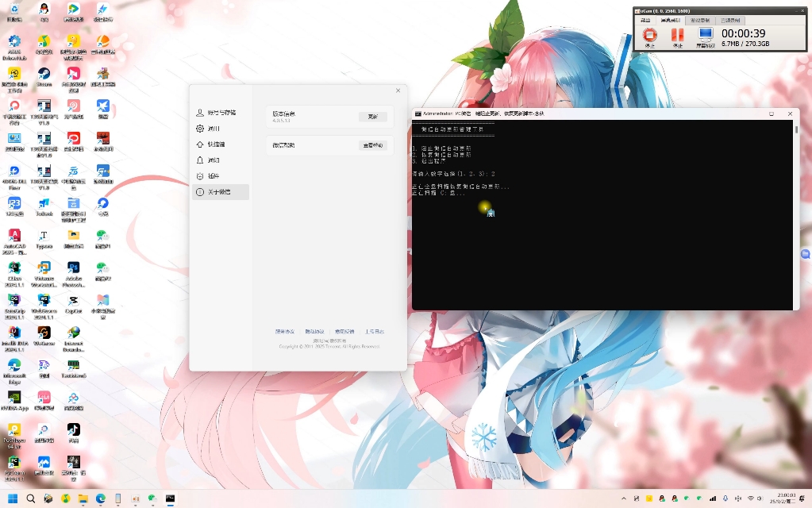The height and width of the screenshot is (508, 812).
Task: Open the 意见反馈 link in WeChat settings
Action: pos(344,332)
